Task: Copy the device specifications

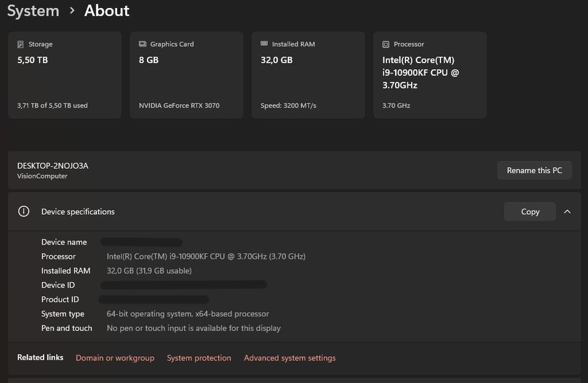Action: pyautogui.click(x=530, y=212)
